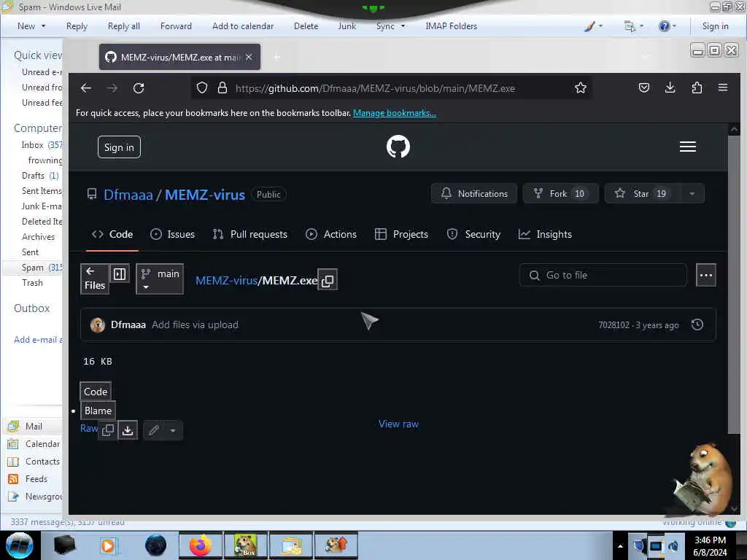This screenshot has height=560, width=747.
Task: Click the site padlock icon
Action: [x=222, y=88]
